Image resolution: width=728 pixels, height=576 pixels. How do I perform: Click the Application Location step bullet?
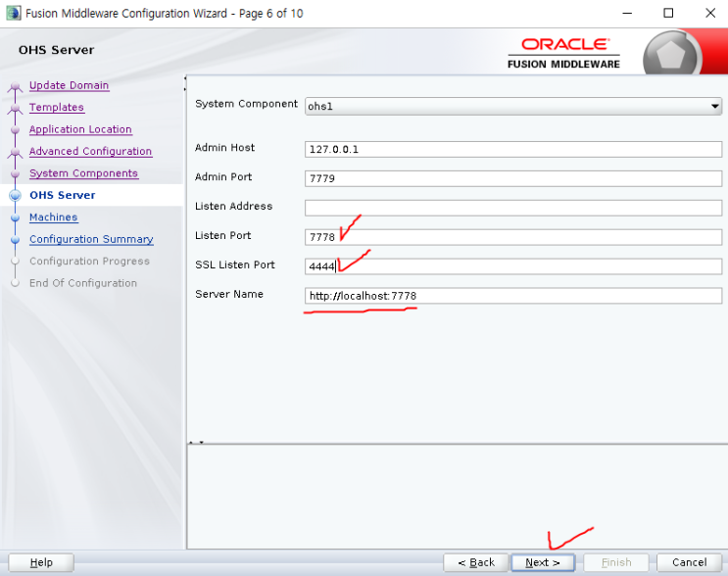[15, 130]
